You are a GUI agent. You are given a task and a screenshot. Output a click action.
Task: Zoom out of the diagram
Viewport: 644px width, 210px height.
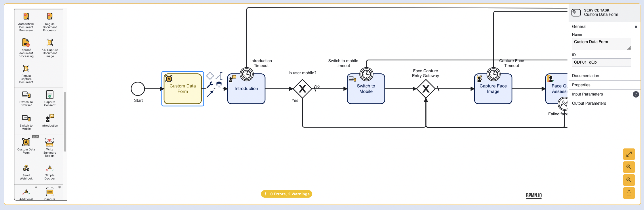[629, 180]
